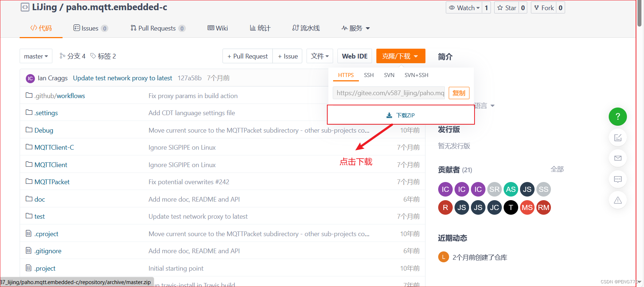This screenshot has height=287, width=644.
Task: Click the LiJing owner name link
Action: tap(45, 7)
